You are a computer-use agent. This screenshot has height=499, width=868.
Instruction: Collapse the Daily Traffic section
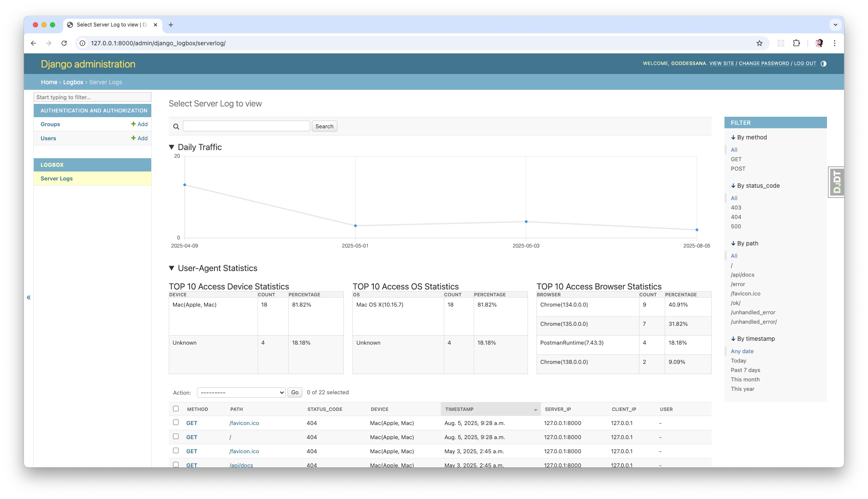click(172, 147)
